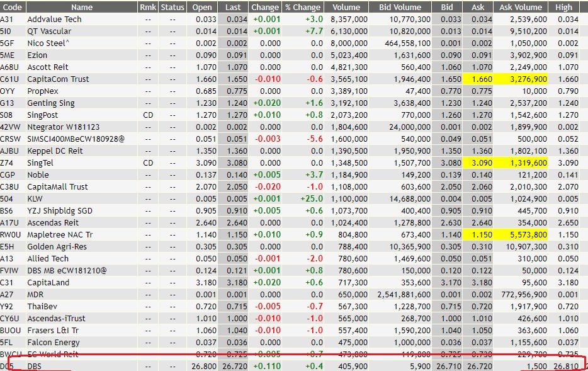This screenshot has width=588, height=371.
Task: Click stock code C61U
Action: (9, 79)
